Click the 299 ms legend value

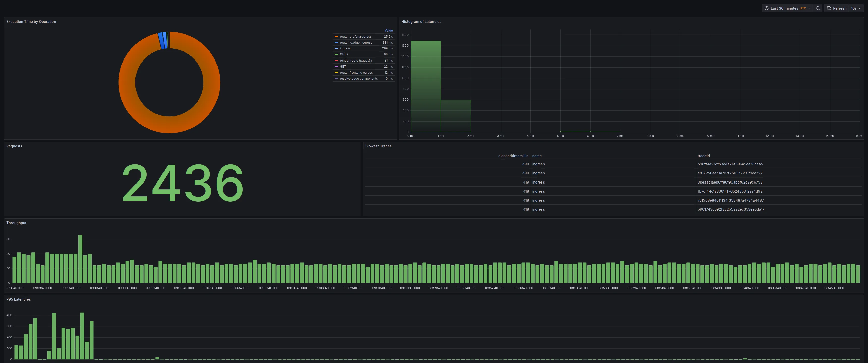(387, 48)
